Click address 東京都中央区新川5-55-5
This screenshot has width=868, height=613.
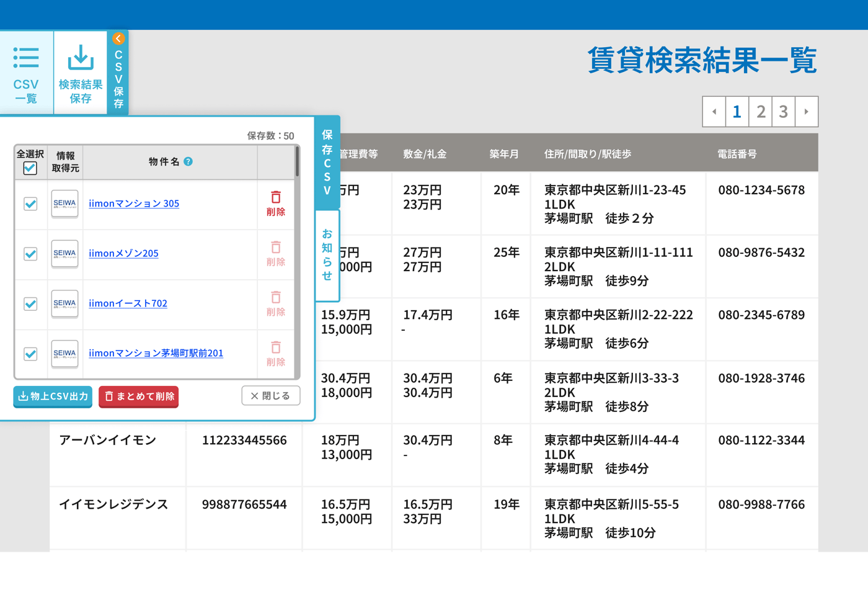click(611, 505)
